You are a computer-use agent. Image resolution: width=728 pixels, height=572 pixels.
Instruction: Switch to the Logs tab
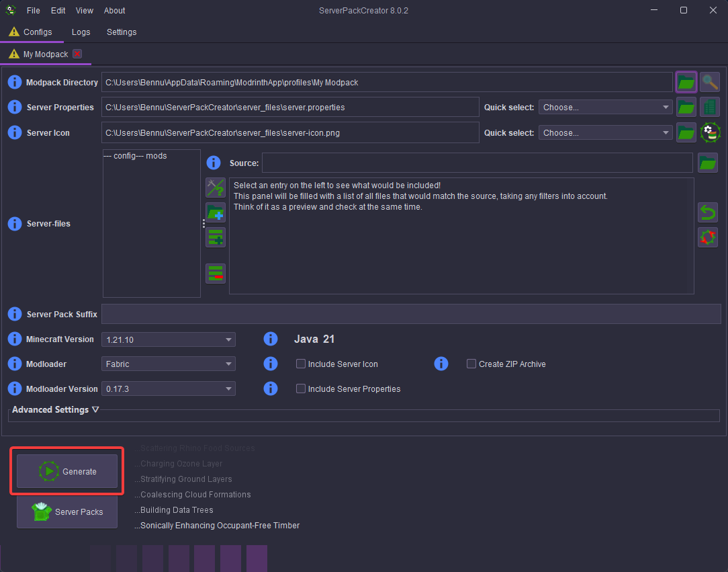[81, 32]
